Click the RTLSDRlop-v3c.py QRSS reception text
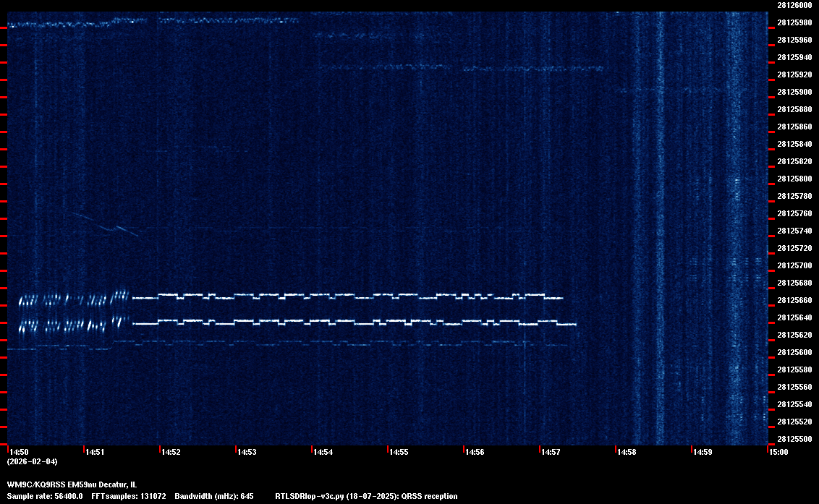This screenshot has width=819, height=504. [366, 496]
